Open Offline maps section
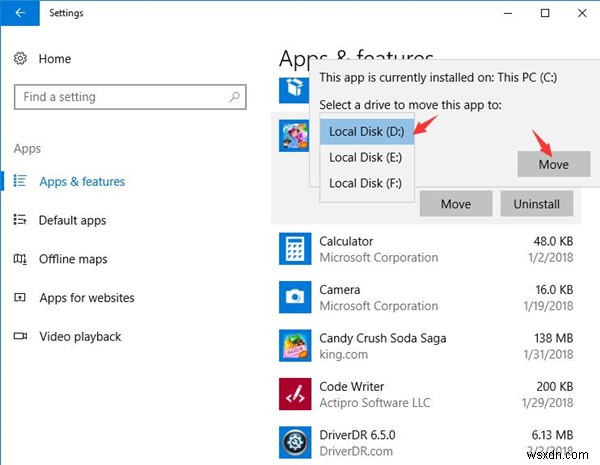600x465 pixels. [73, 259]
